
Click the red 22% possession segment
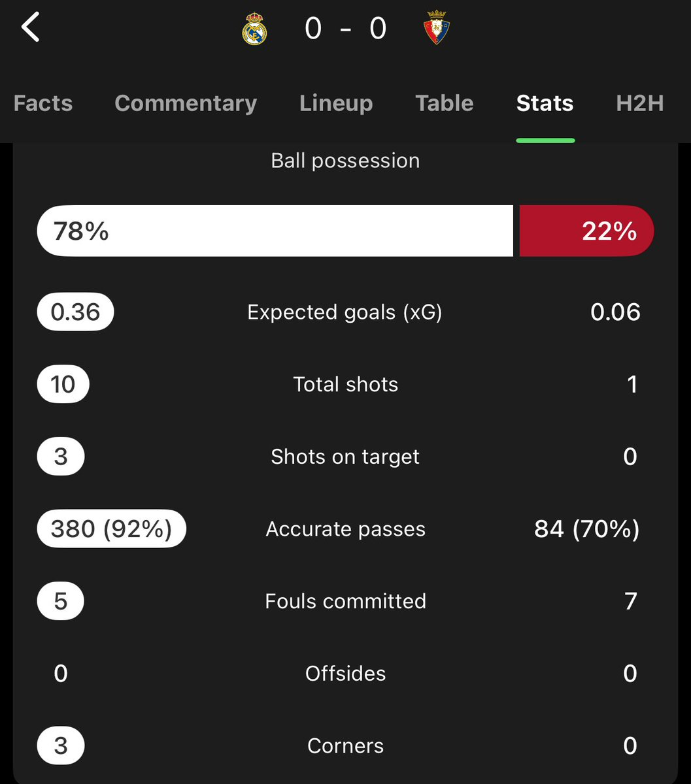coord(586,231)
